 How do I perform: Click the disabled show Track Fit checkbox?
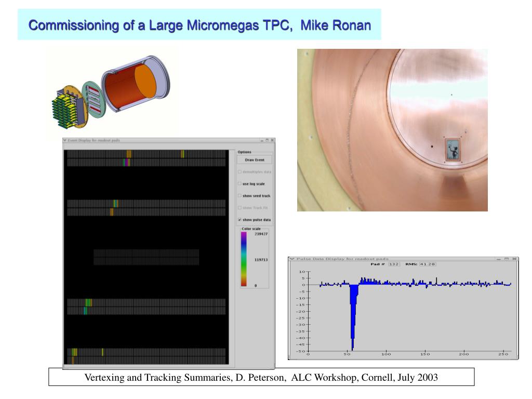pos(240,208)
